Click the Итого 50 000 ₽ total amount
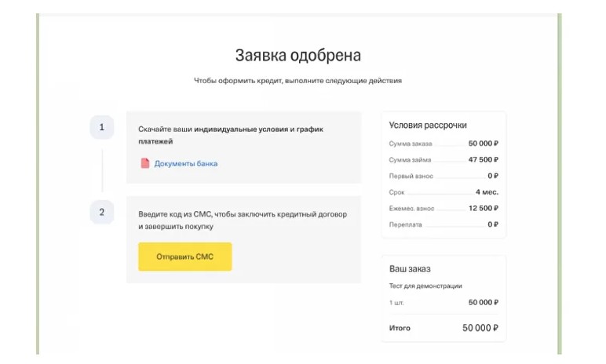Screen dimensions: 606x364 point(480,328)
